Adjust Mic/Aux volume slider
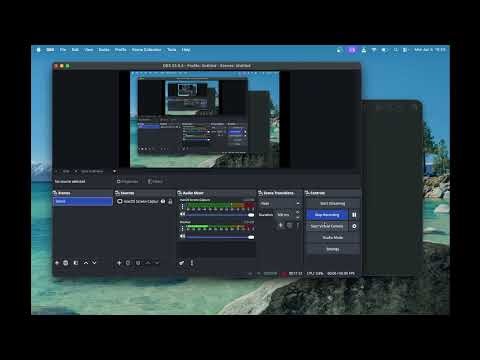 click(221, 237)
